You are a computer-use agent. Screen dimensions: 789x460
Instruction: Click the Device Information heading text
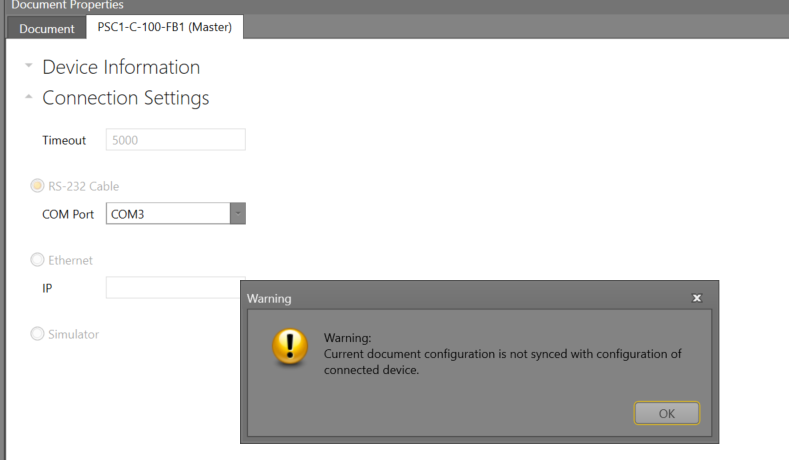point(121,67)
